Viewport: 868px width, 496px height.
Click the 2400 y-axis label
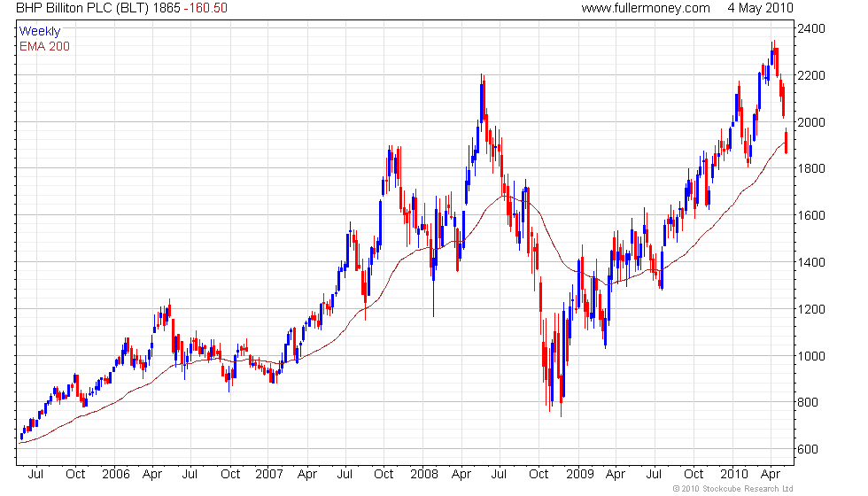click(811, 28)
